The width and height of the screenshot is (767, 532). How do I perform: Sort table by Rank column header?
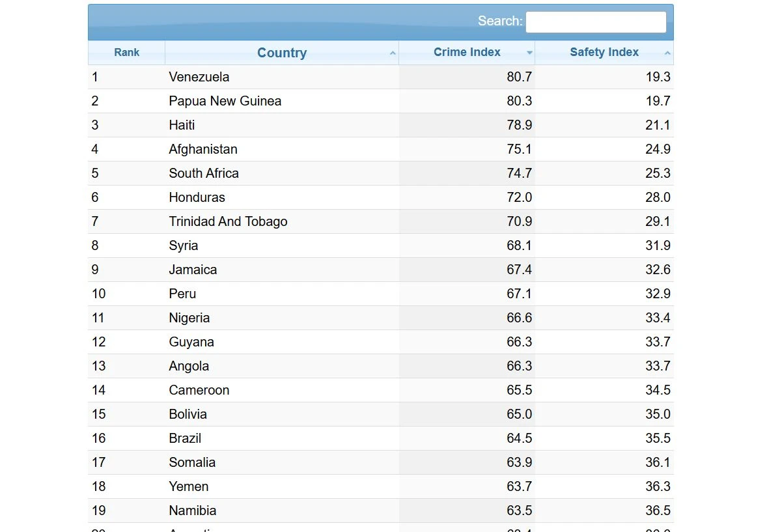click(127, 52)
